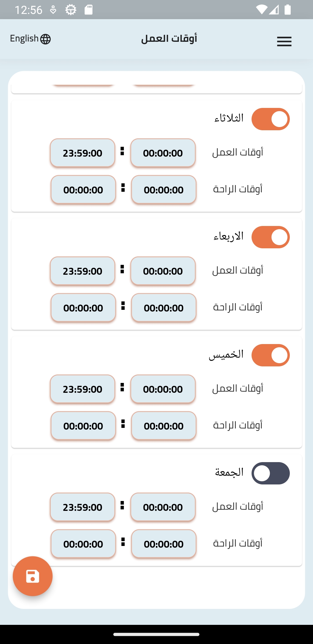Tap the home gesture bar at bottom
Viewport: 313px width, 644px height.
coord(156,634)
